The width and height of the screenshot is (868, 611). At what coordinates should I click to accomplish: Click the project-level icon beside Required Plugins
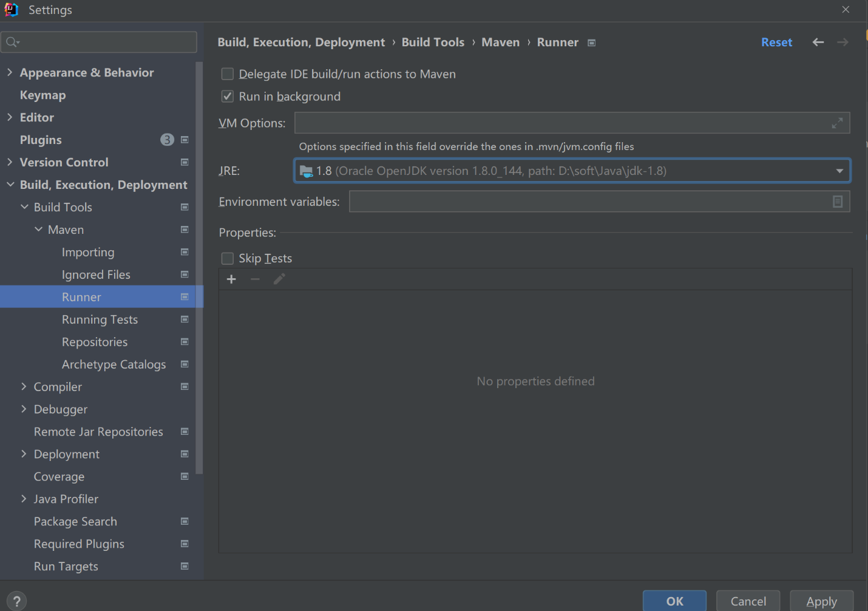coord(185,544)
